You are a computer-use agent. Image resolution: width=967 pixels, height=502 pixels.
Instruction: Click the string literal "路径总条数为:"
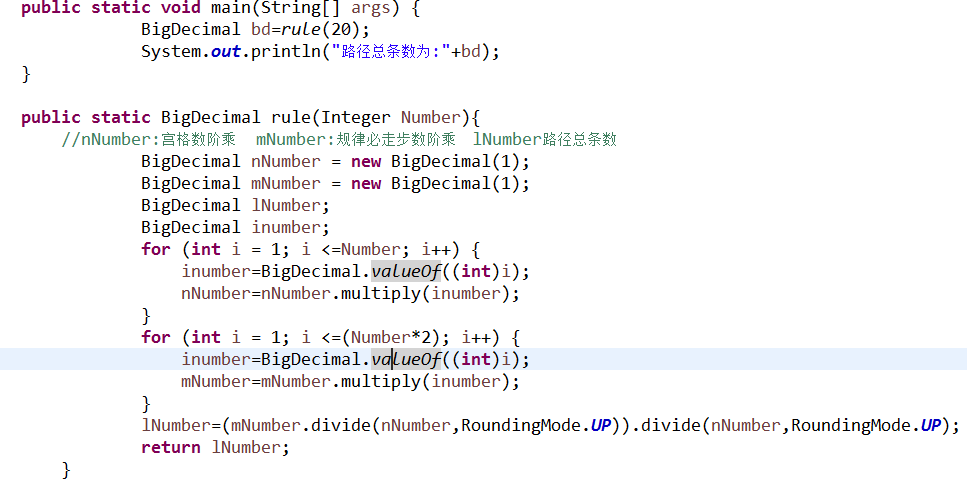pyautogui.click(x=391, y=51)
